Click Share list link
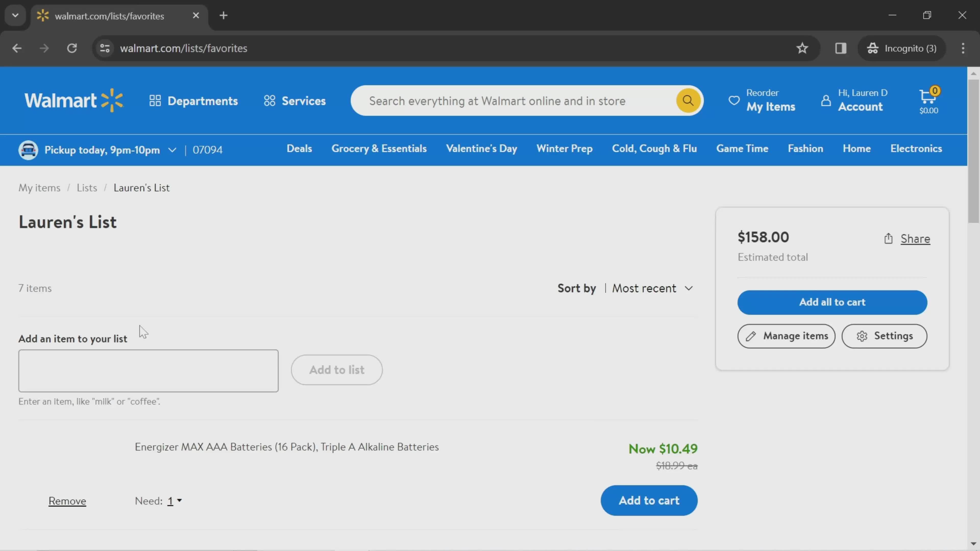980x551 pixels. 907,239
